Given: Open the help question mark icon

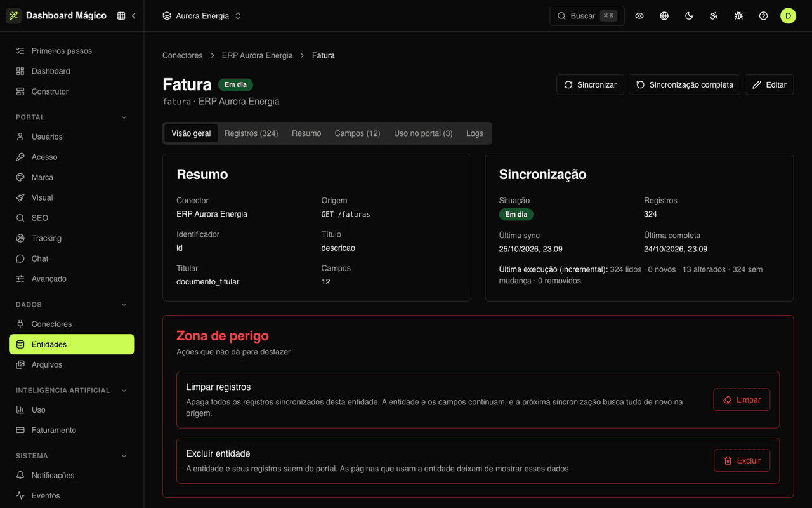Looking at the screenshot, I should (x=763, y=16).
